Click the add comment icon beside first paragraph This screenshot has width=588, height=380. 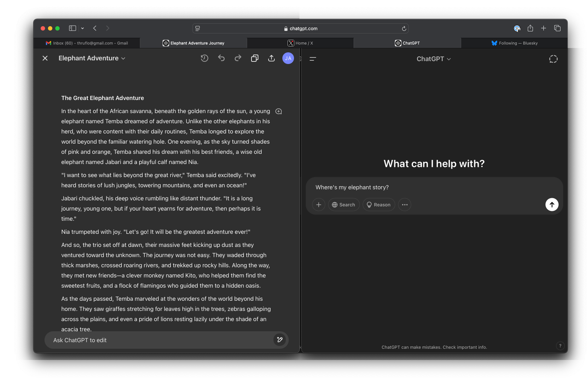pyautogui.click(x=279, y=112)
